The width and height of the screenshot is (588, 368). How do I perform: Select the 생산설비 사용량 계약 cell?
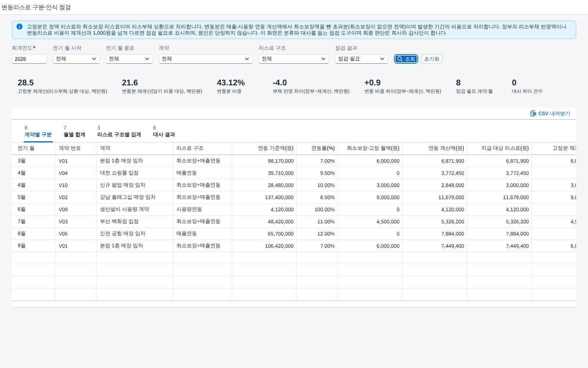[x=135, y=209]
